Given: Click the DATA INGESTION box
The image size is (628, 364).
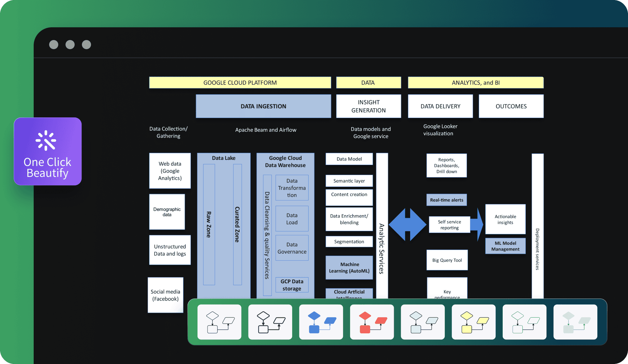Looking at the screenshot, I should click(x=263, y=106).
